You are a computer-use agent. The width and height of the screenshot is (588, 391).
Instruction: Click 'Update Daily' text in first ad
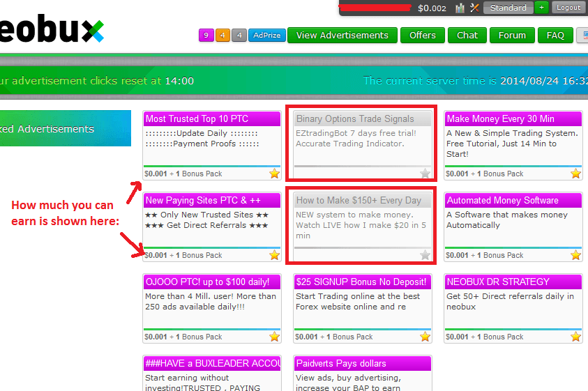[x=202, y=133]
